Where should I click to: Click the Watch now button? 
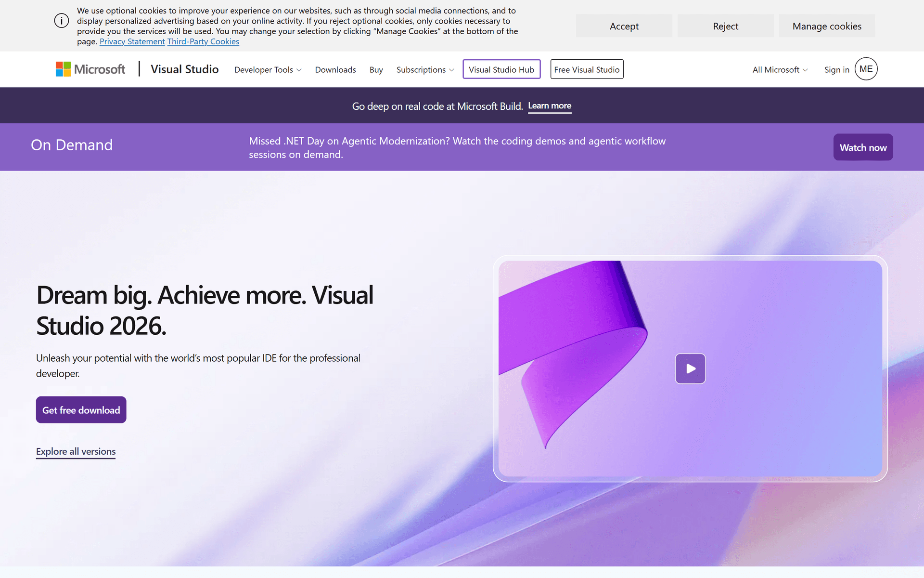[863, 147]
